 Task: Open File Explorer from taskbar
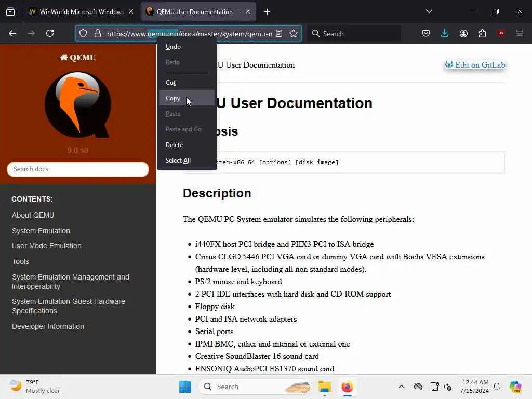[x=324, y=387]
